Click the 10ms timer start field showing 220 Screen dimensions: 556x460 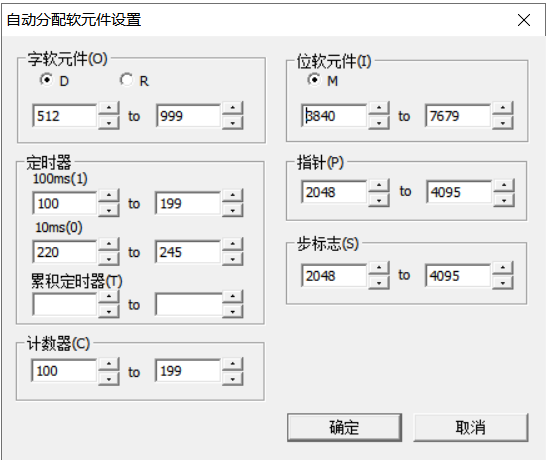pyautogui.click(x=65, y=252)
